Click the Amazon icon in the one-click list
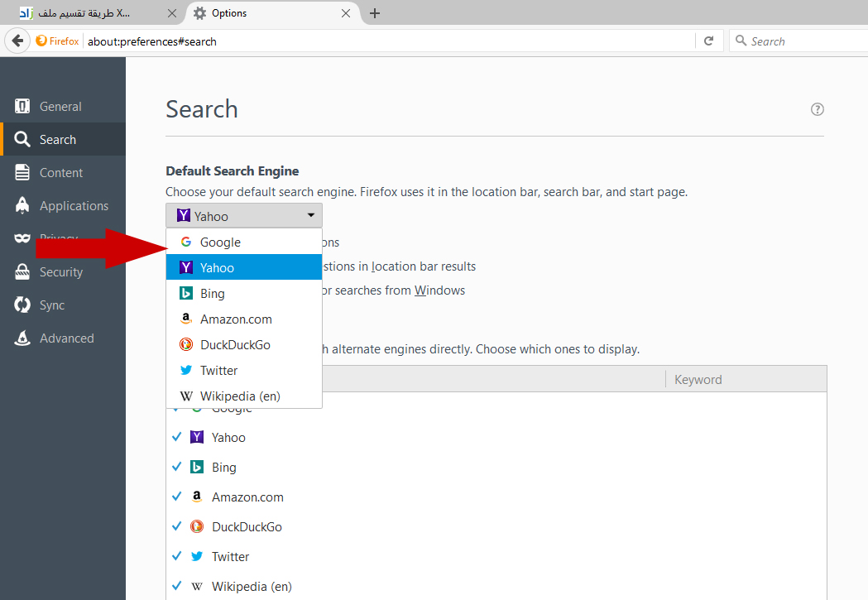 196,497
